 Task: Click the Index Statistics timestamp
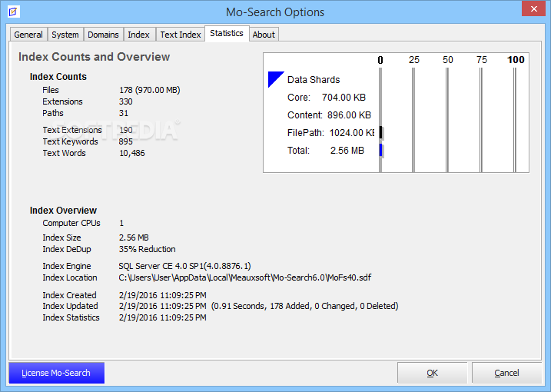pos(163,317)
